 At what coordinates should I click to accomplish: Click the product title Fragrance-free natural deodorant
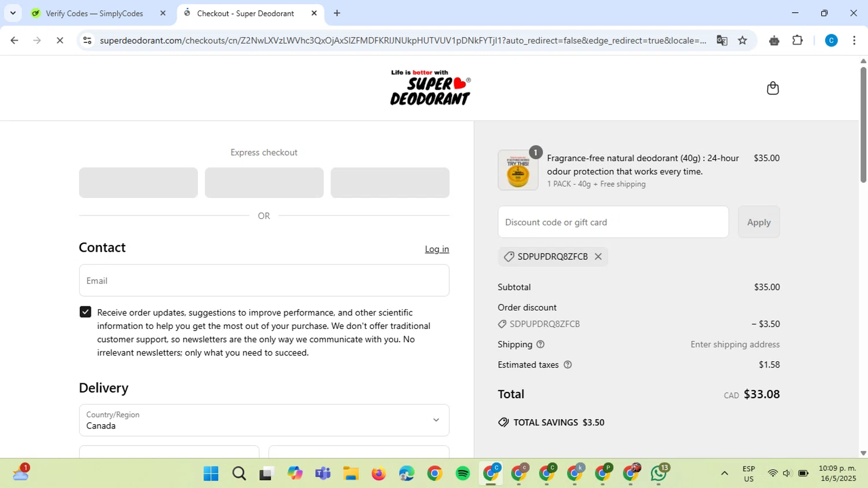coord(643,165)
